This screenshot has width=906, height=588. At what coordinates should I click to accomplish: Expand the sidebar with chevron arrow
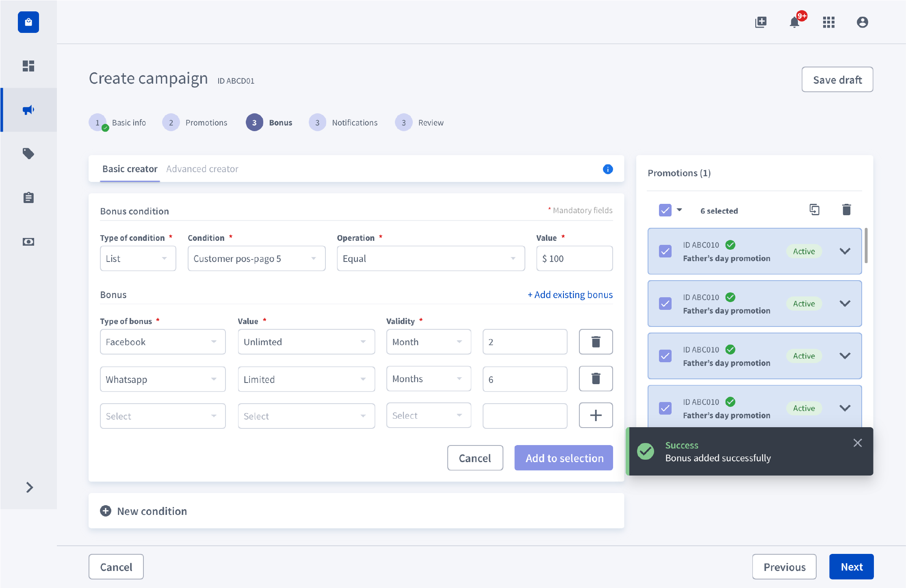click(x=29, y=487)
